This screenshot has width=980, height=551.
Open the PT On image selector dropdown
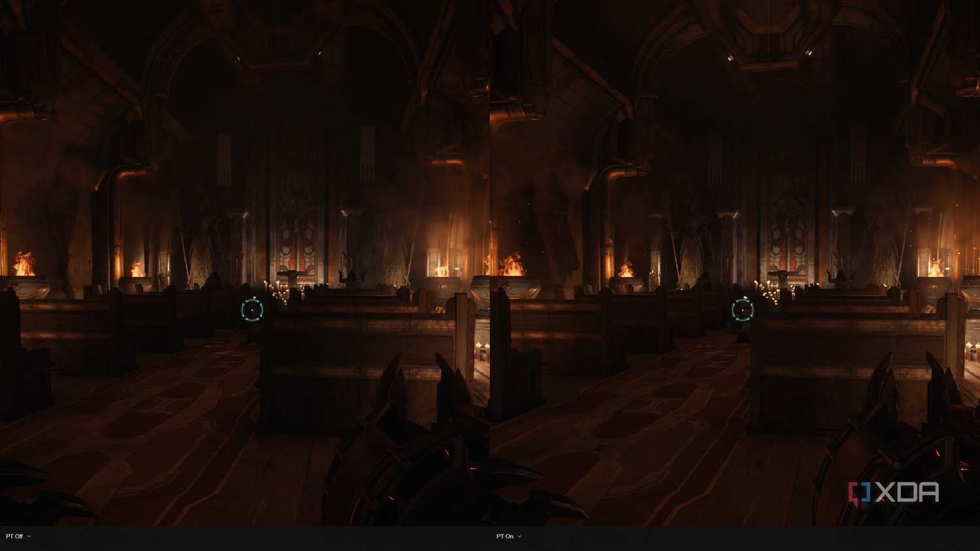pyautogui.click(x=509, y=536)
